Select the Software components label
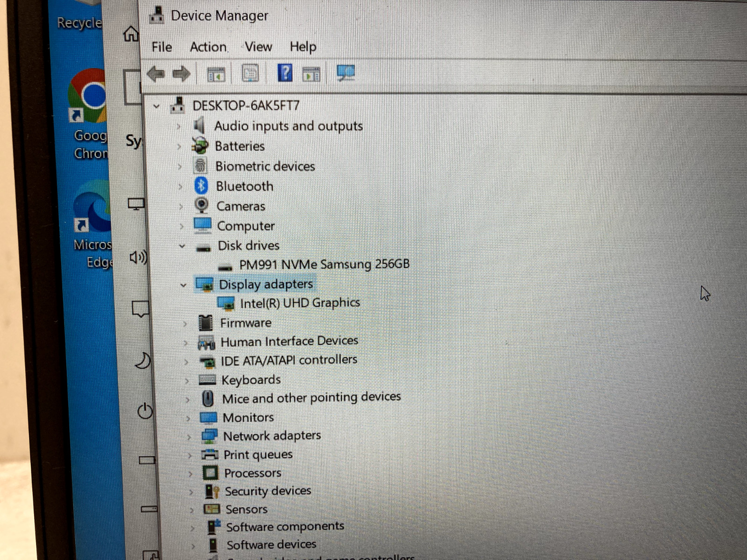The width and height of the screenshot is (747, 560). pos(285,527)
